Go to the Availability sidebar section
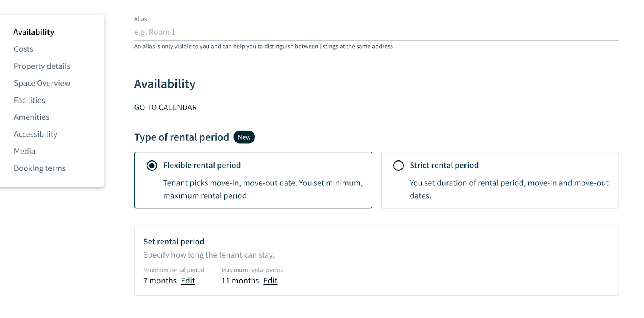 pos(34,32)
